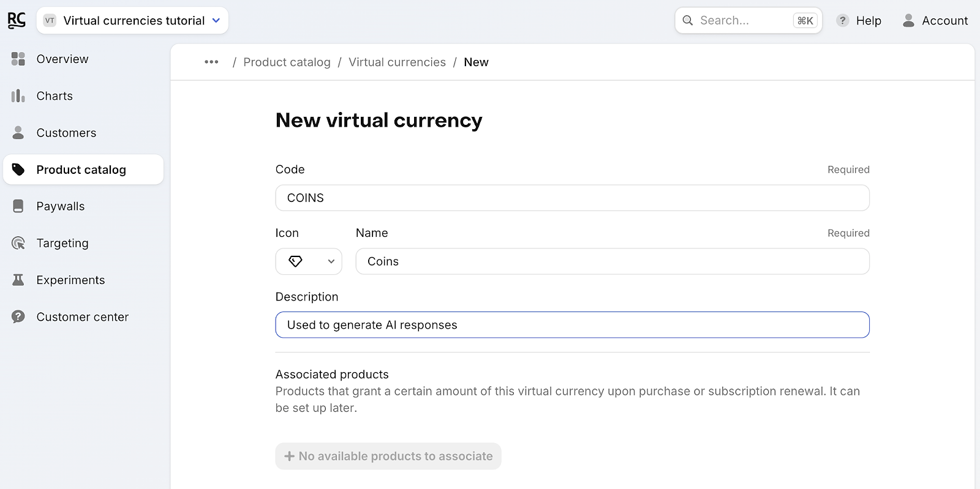Image resolution: width=980 pixels, height=489 pixels.
Task: Click the Help question mark icon
Action: 843,20
